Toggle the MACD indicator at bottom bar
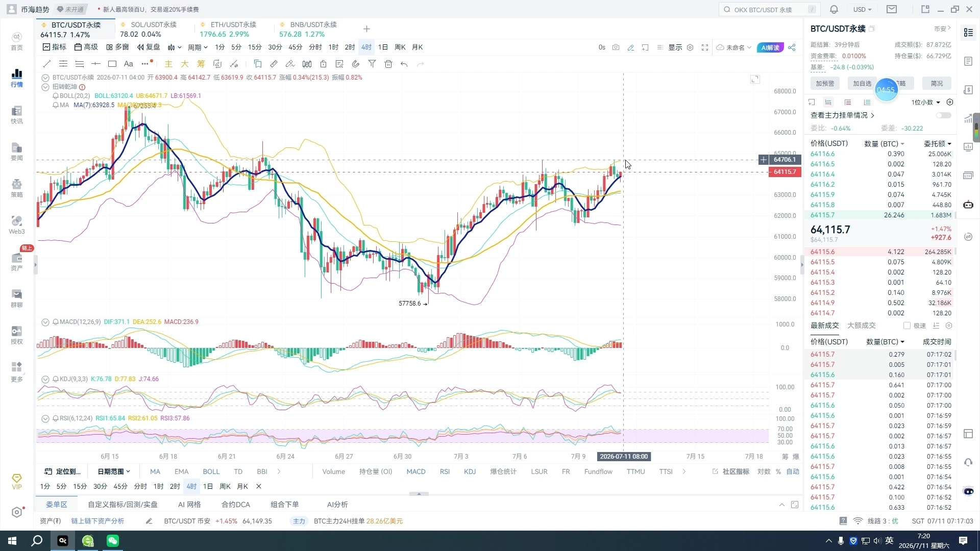This screenshot has height=551, width=980. point(416,471)
